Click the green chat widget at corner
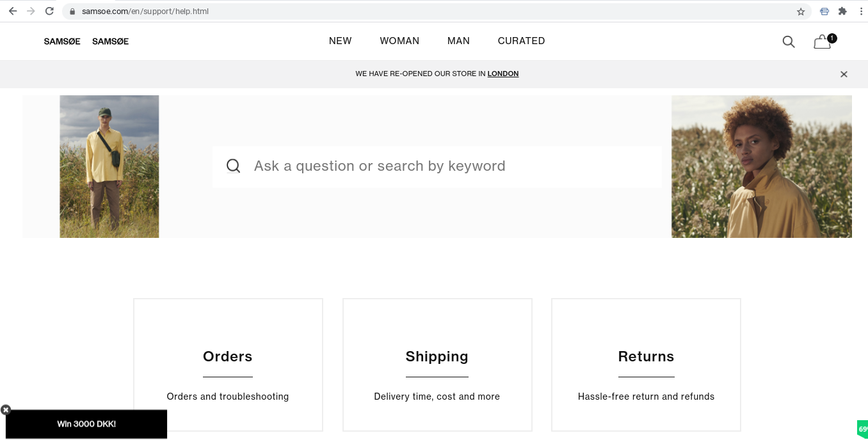Viewport: 868px width, 440px height. point(862,428)
